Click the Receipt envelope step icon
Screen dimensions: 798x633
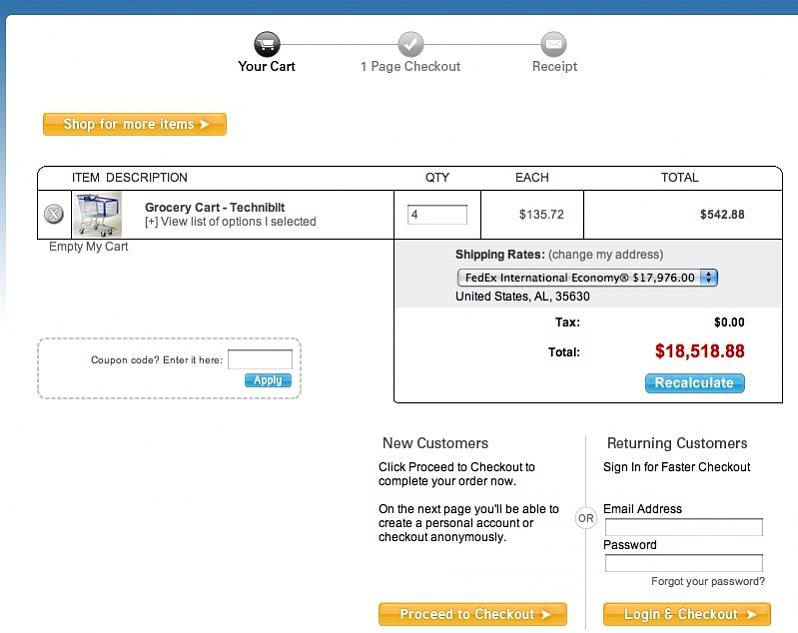[x=554, y=44]
